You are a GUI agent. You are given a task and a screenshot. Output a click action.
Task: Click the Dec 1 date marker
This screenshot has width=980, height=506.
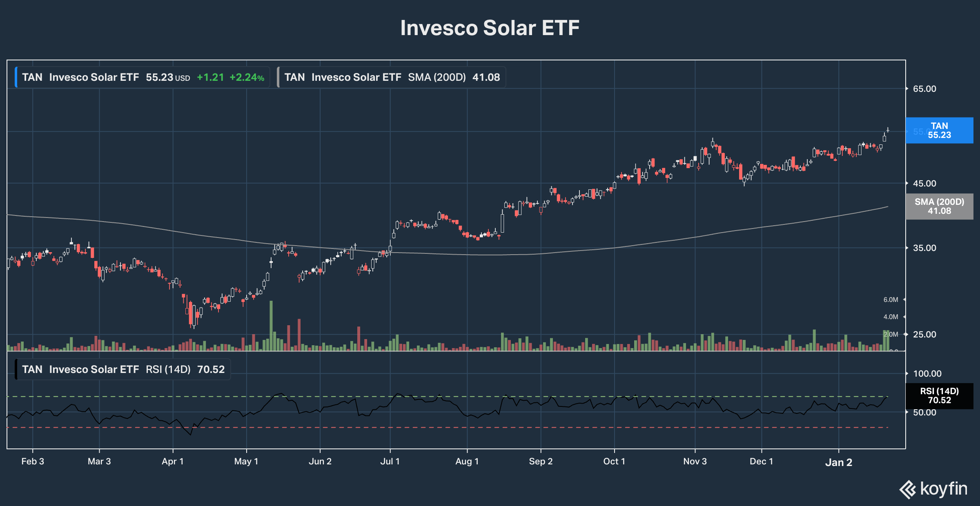click(761, 462)
